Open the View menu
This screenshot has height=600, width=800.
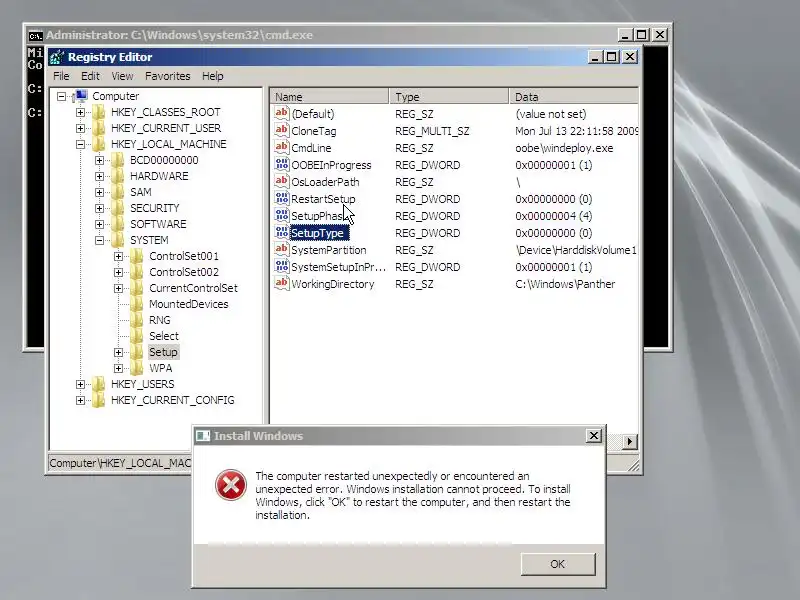point(122,76)
